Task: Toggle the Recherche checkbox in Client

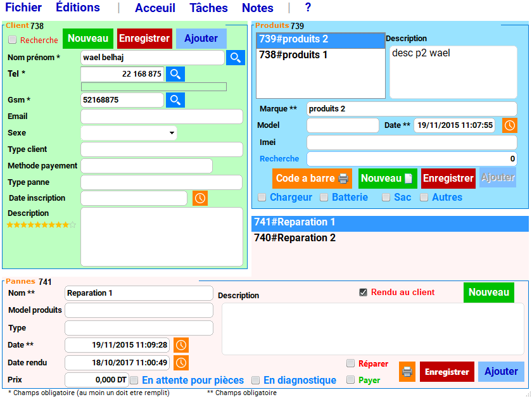Action: (x=13, y=40)
